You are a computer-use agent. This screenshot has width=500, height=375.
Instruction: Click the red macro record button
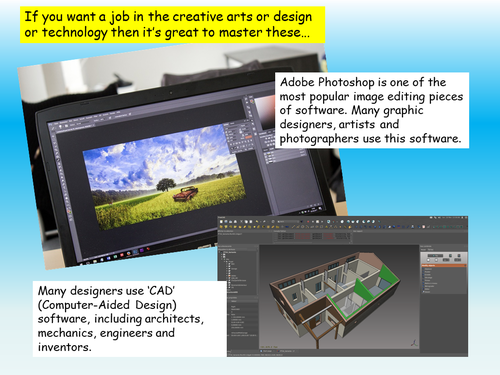coord(308,222)
